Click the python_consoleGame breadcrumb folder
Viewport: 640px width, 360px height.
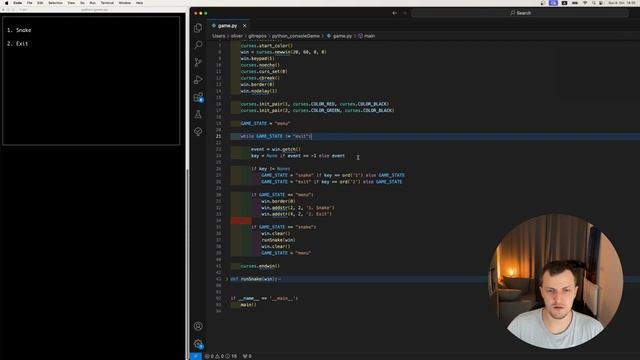296,36
